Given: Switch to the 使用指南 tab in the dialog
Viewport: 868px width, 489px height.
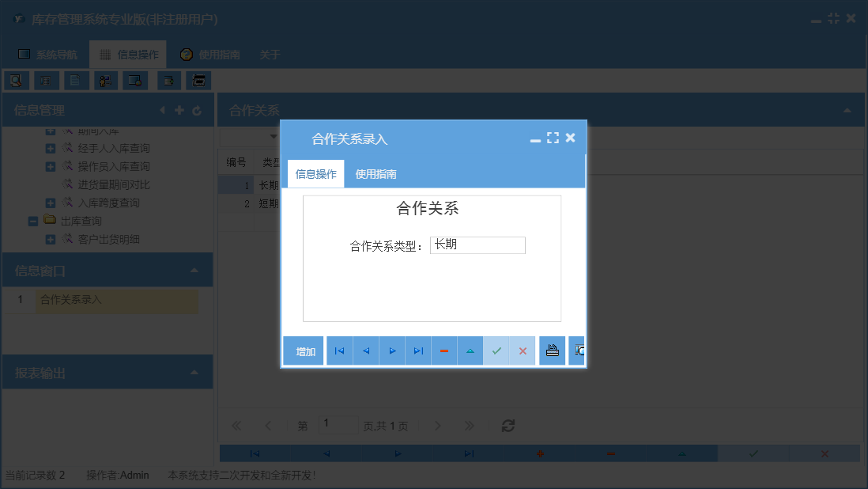Looking at the screenshot, I should pyautogui.click(x=375, y=172).
